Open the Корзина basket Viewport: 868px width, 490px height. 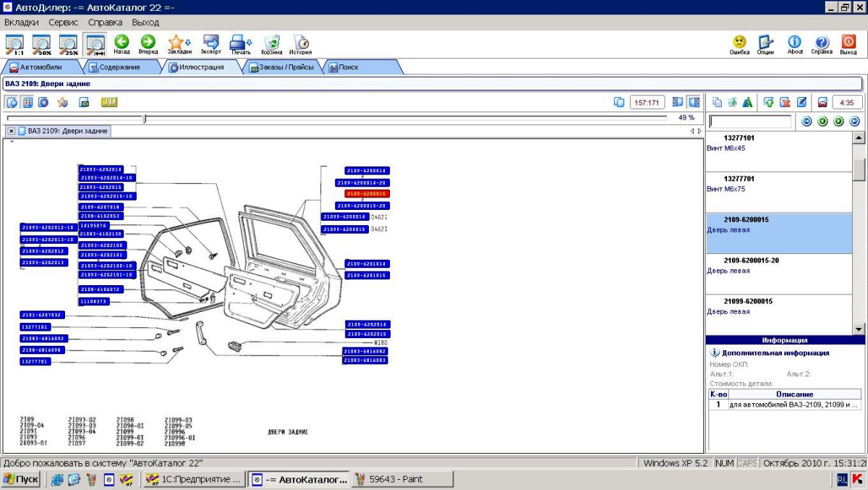click(x=271, y=45)
